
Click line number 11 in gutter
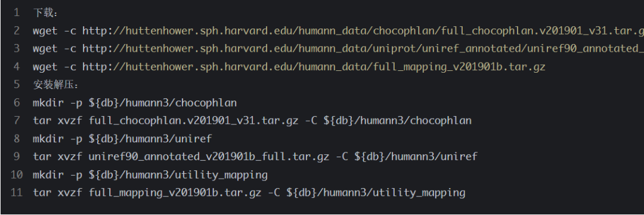click(x=17, y=193)
